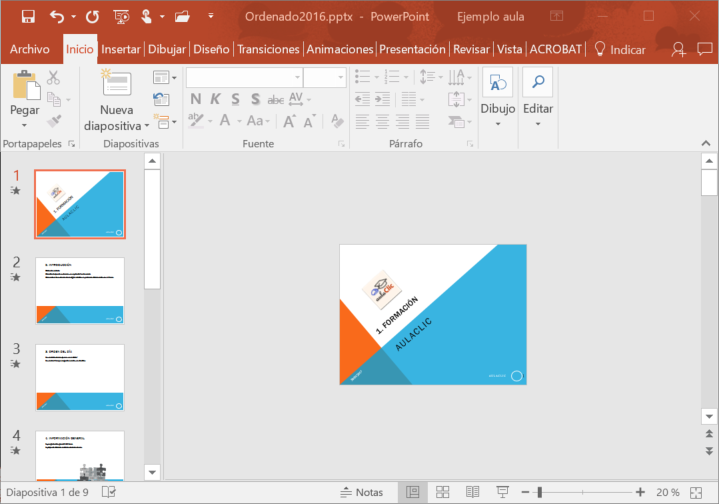Image resolution: width=719 pixels, height=504 pixels.
Task: Select slide 3 thumbnail
Action: coord(80,377)
